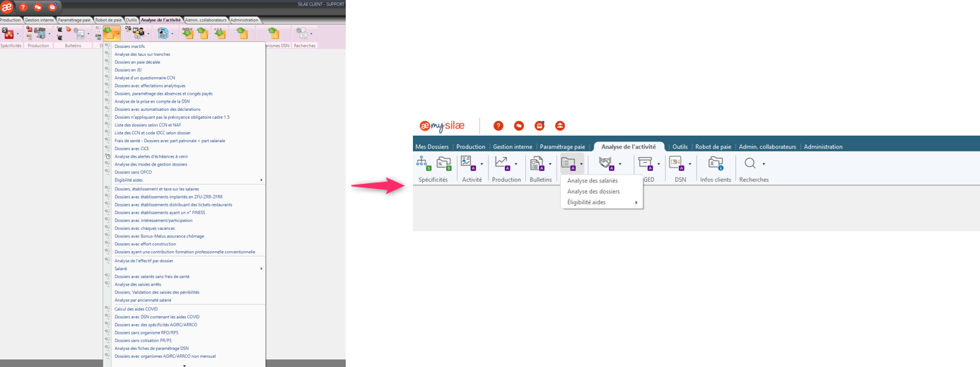Viewport: 980px width, 367px height.
Task: Switch to Mes Dossiers tab
Action: point(432,146)
